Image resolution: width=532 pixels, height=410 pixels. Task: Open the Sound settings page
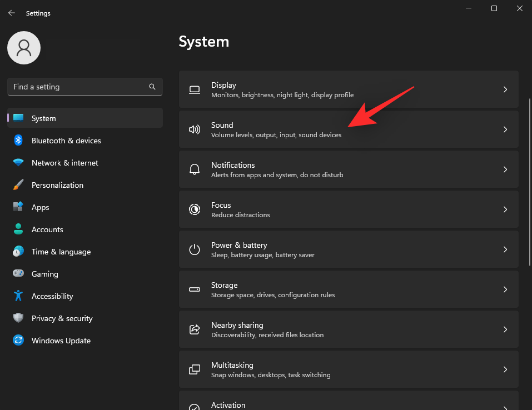coord(349,129)
